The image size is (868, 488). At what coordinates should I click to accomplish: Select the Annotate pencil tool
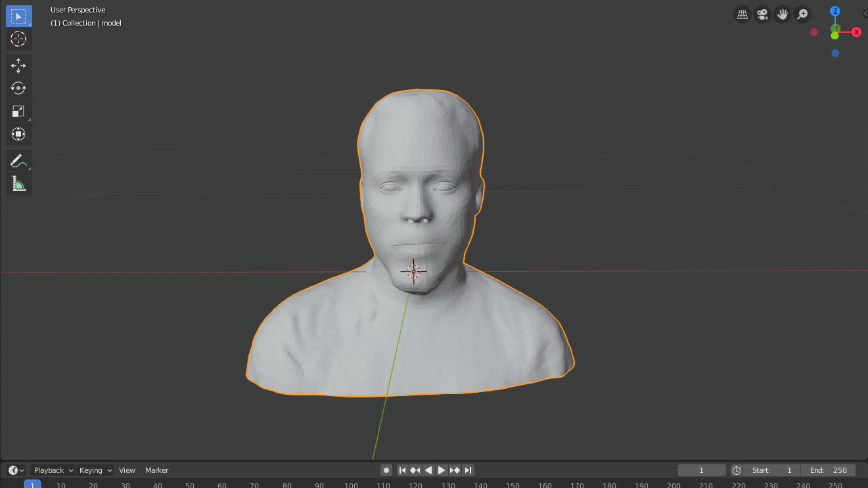[x=18, y=160]
